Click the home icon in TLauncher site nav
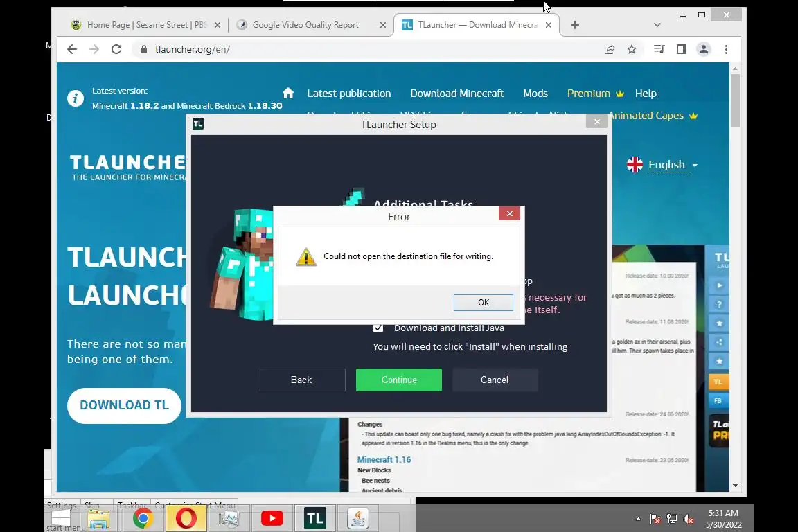This screenshot has height=532, width=798. pos(288,93)
